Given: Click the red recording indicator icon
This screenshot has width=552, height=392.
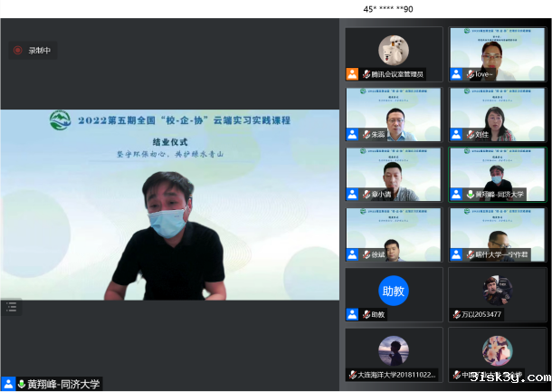Looking at the screenshot, I should [17, 51].
